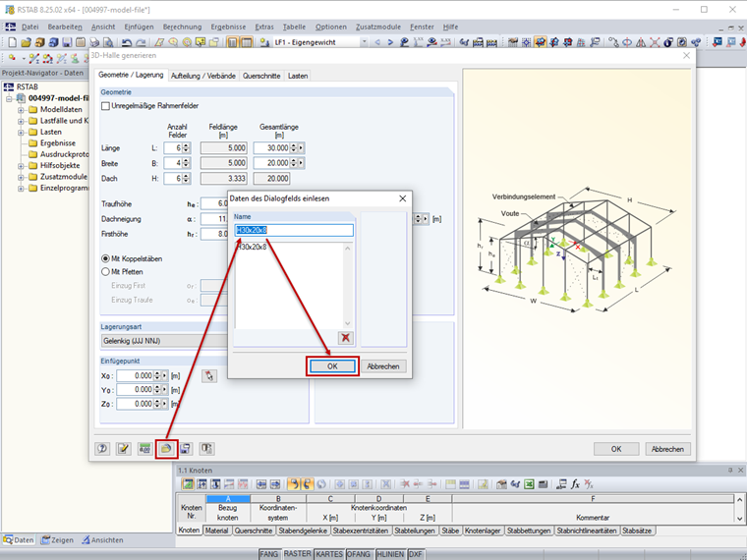Click the previous load case arrow
This screenshot has width=747, height=560.
(377, 42)
